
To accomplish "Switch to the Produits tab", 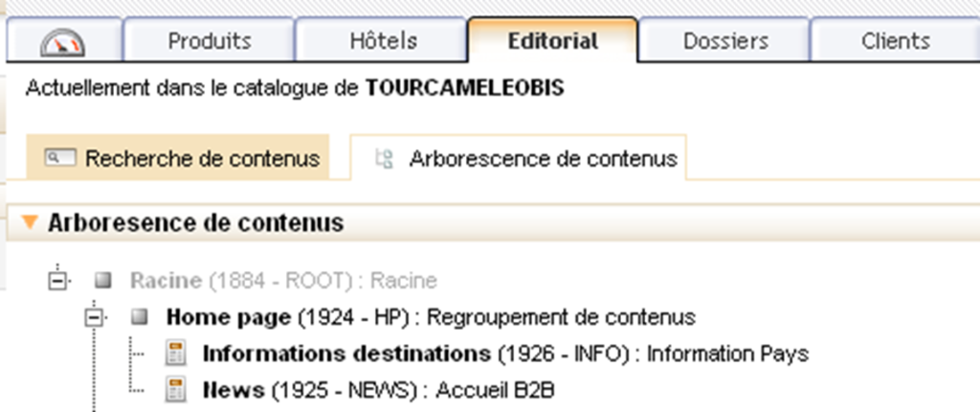I will point(209,42).
